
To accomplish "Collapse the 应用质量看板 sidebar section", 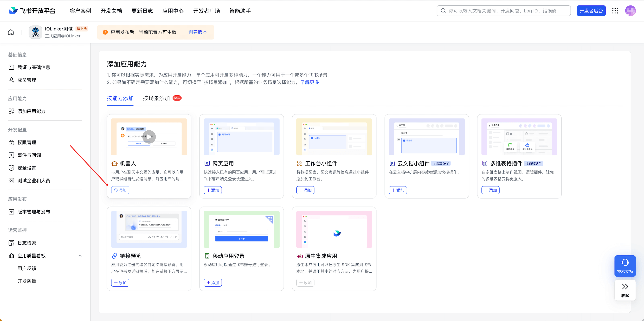I will [80, 256].
